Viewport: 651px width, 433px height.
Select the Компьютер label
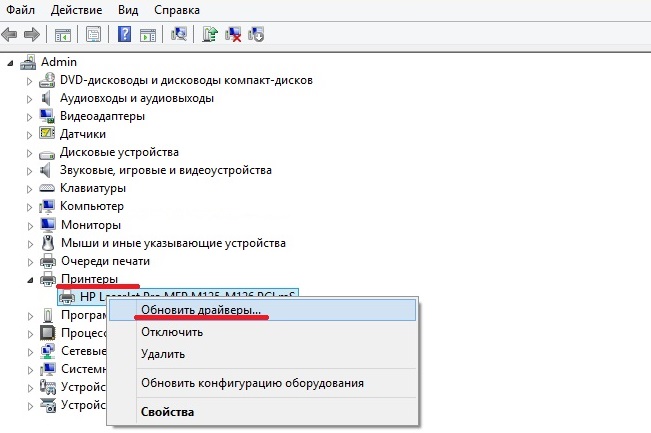click(92, 206)
